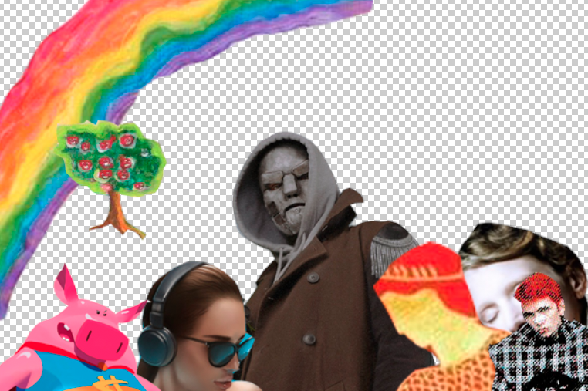
Task: Click the empty transparent checkerboard area top right
Action: click(x=488, y=94)
